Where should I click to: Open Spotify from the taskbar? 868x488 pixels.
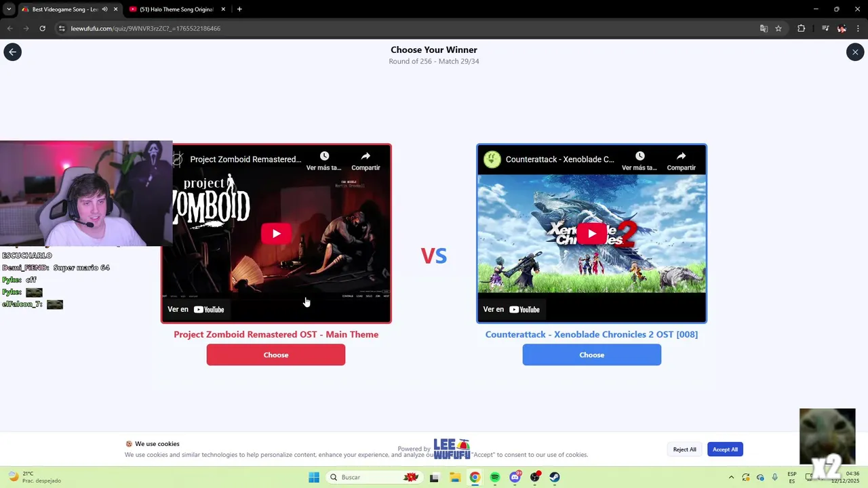(x=495, y=477)
